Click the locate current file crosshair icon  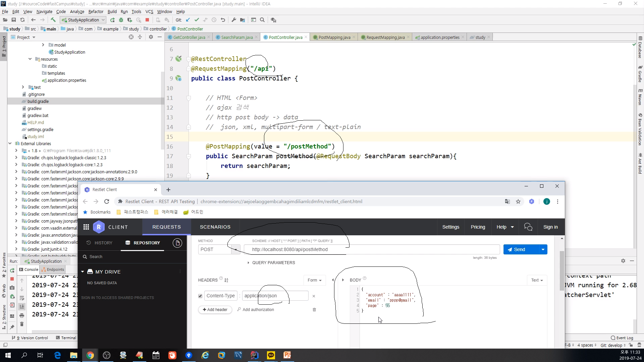coord(131,37)
